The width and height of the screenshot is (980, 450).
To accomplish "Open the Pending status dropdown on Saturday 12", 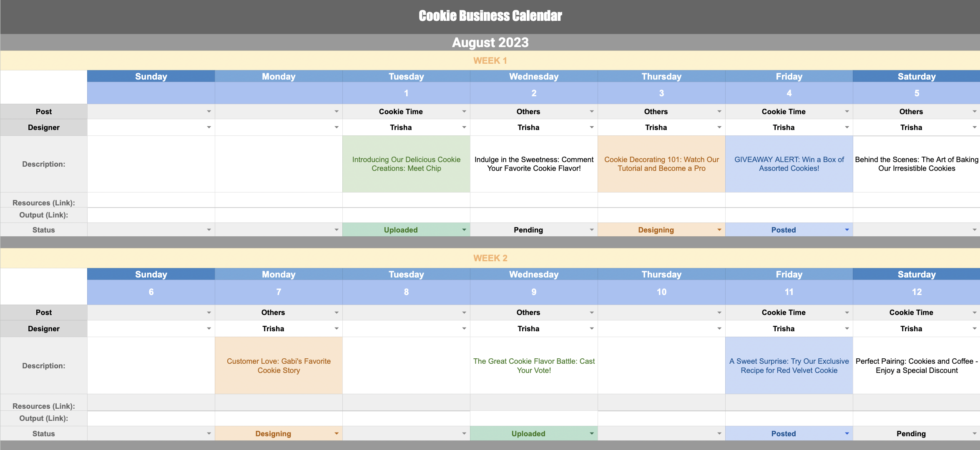I will click(974, 434).
